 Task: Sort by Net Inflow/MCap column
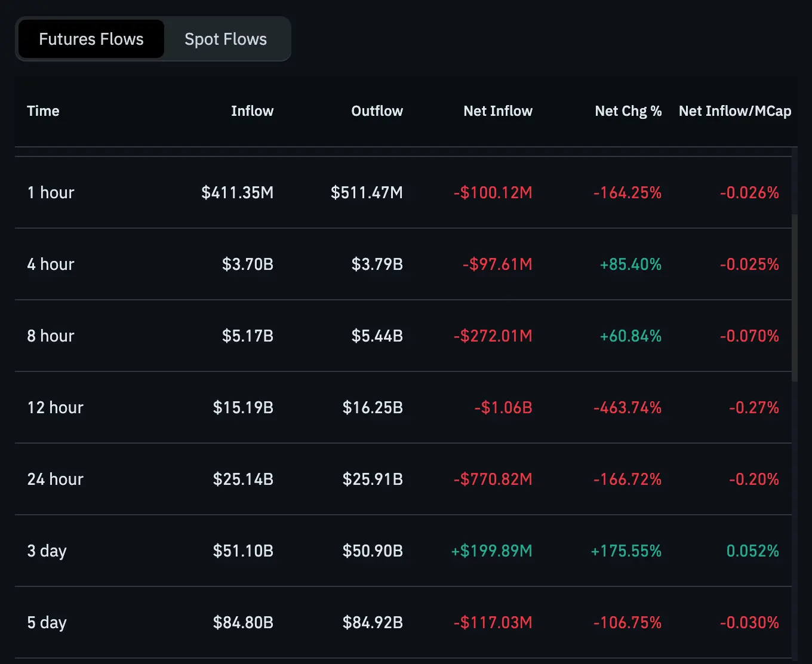pos(735,111)
